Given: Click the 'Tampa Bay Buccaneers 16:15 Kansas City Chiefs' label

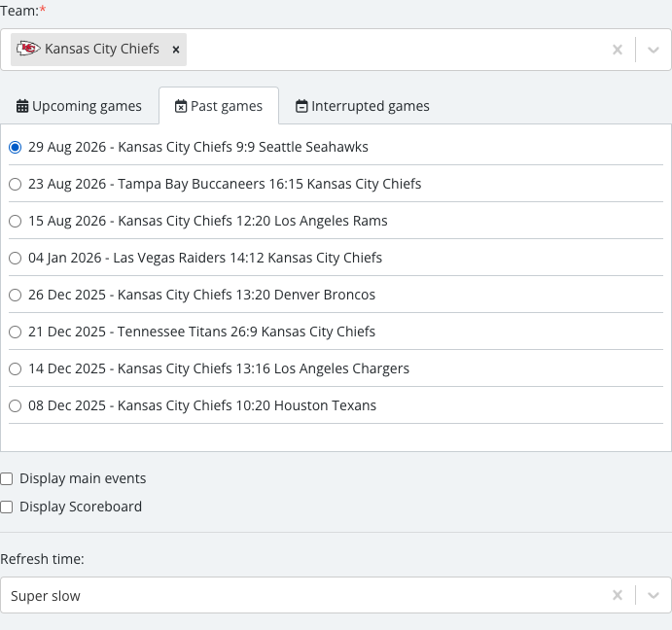Looking at the screenshot, I should click(x=269, y=184).
